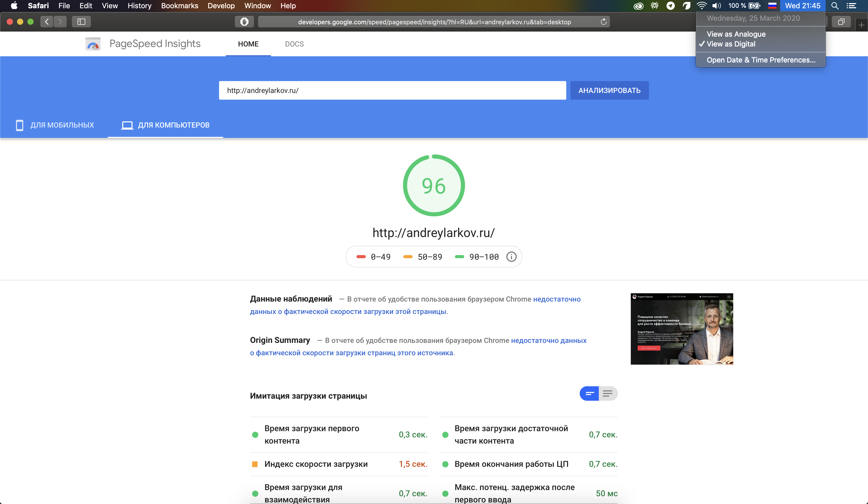This screenshot has height=504, width=868.
Task: Open the volume control menu
Action: (717, 5)
